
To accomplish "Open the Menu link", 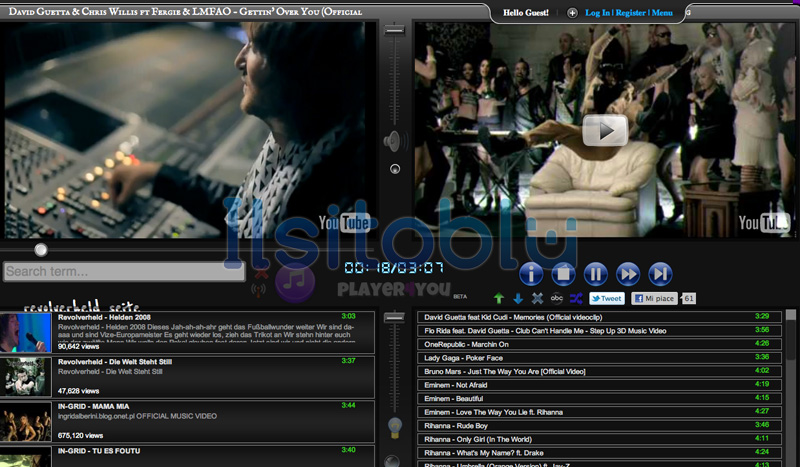I will pos(662,13).
